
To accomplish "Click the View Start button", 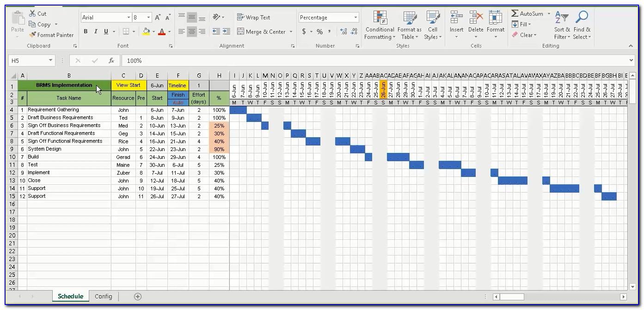I will coord(129,85).
